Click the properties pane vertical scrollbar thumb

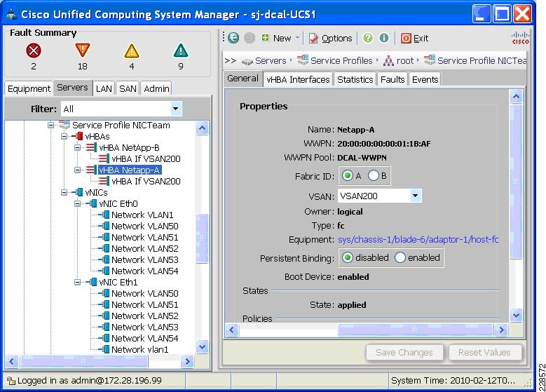pyautogui.click(x=516, y=182)
